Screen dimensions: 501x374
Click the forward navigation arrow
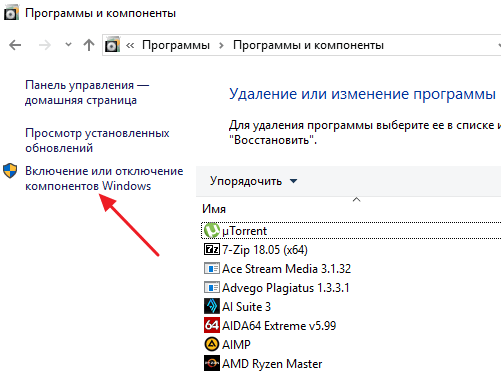(45, 45)
